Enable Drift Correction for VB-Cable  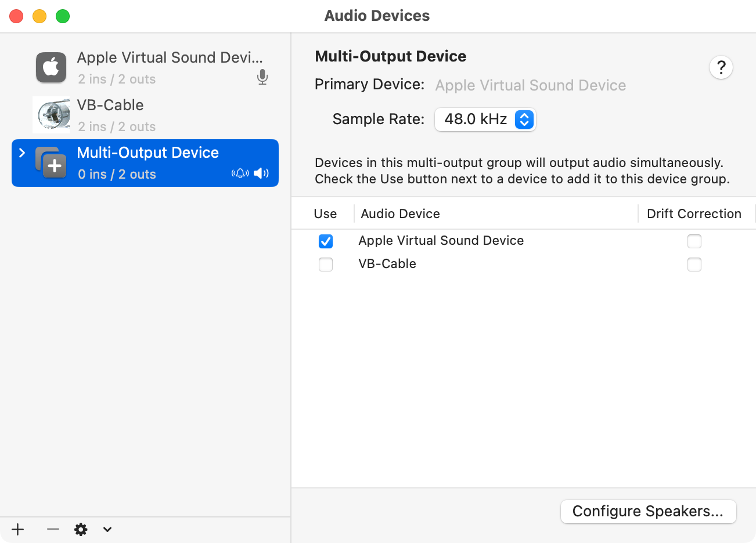click(x=694, y=265)
